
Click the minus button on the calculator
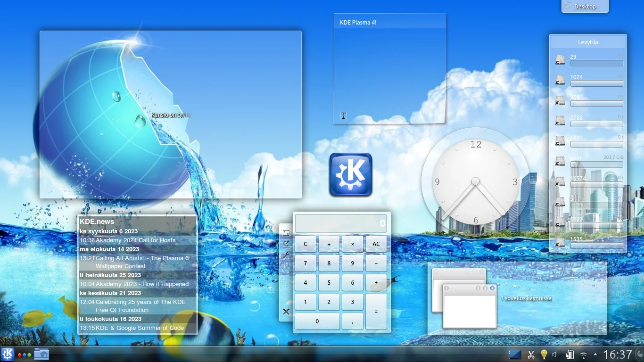[x=376, y=263]
